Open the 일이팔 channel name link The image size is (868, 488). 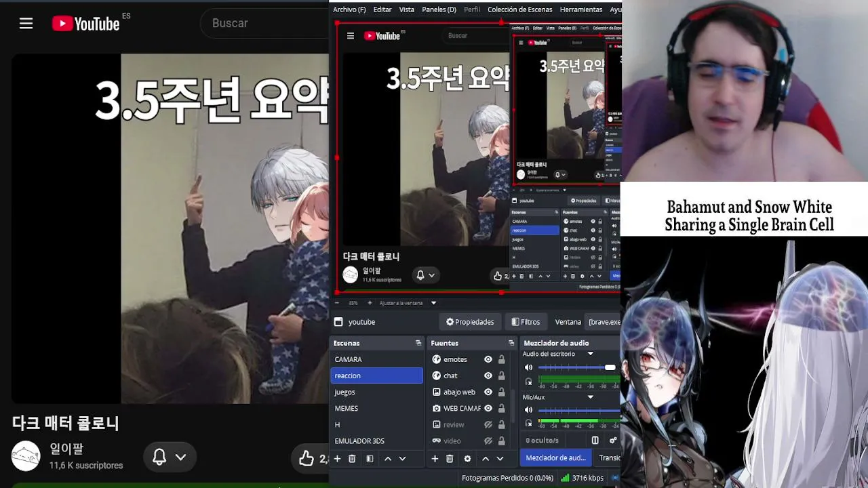(66, 449)
